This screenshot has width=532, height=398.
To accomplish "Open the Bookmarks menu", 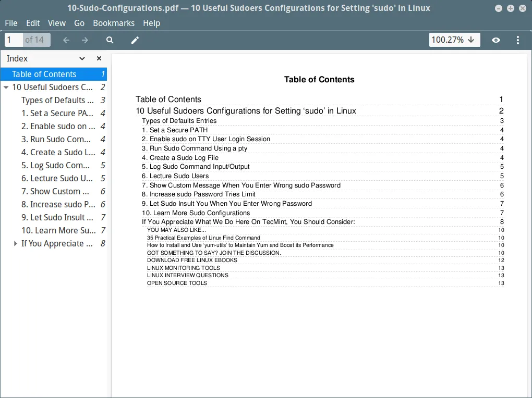I will click(x=114, y=23).
